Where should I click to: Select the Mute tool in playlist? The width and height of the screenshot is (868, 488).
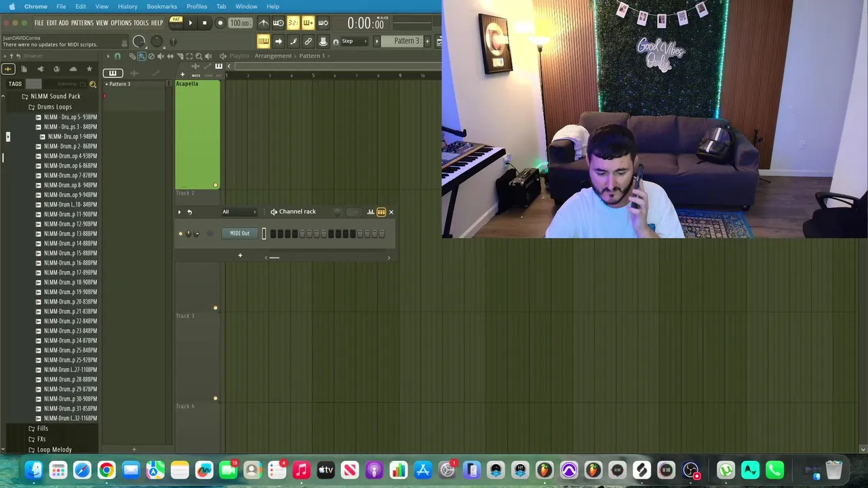pos(161,56)
